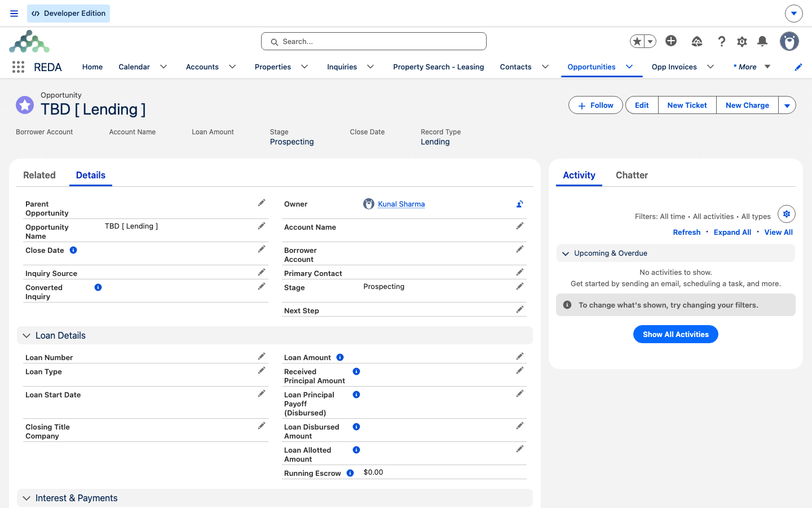Image resolution: width=812 pixels, height=508 pixels.
Task: Open activity timeline settings gear
Action: (787, 214)
